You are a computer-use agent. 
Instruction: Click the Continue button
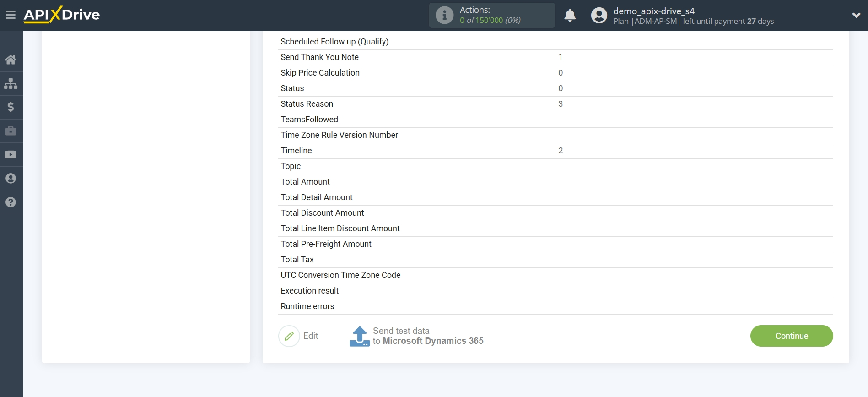(792, 336)
